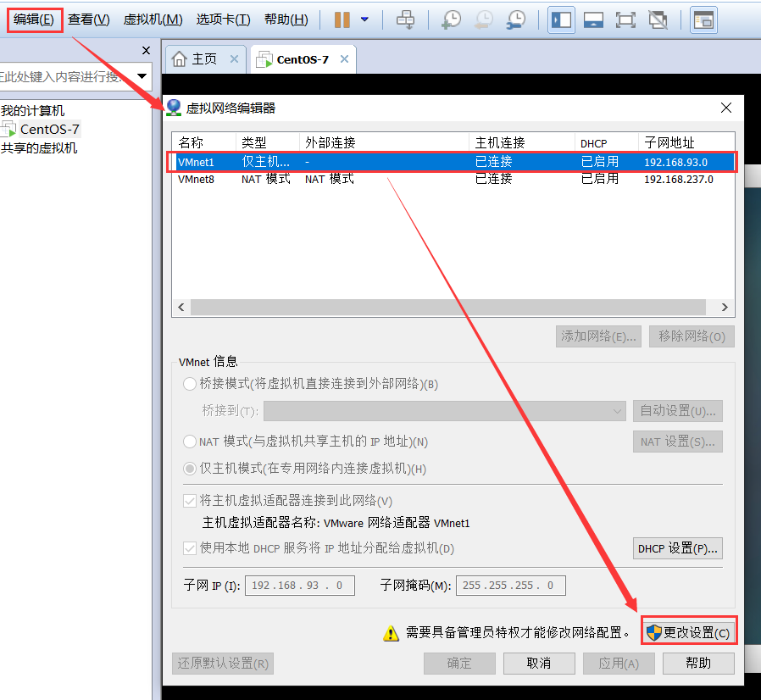Image resolution: width=761 pixels, height=700 pixels.
Task: Click the Revert to snapshot icon
Action: point(483,19)
